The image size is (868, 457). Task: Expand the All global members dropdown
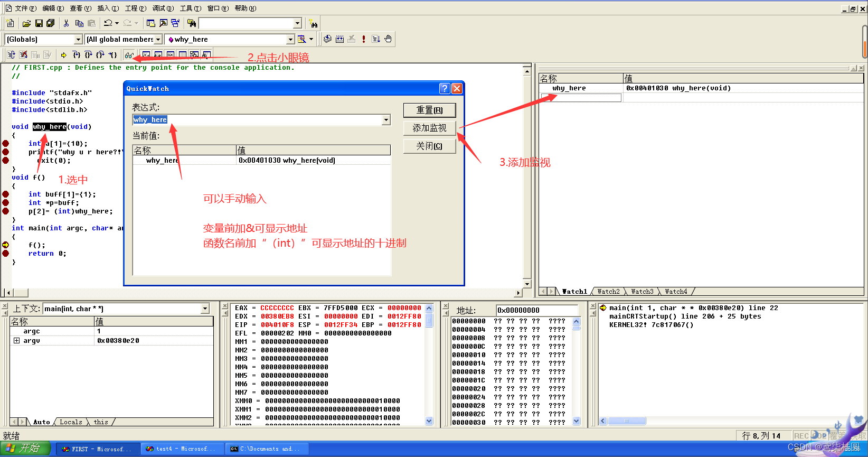tap(158, 40)
